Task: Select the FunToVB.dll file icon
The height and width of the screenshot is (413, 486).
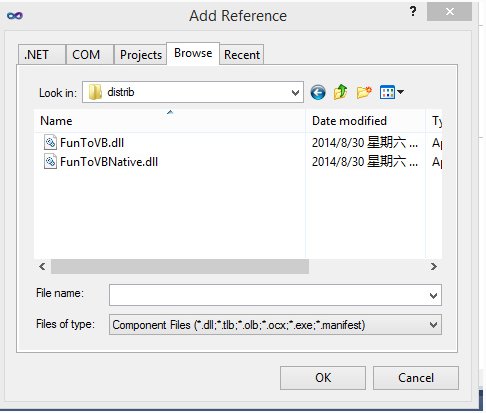Action: 50,143
